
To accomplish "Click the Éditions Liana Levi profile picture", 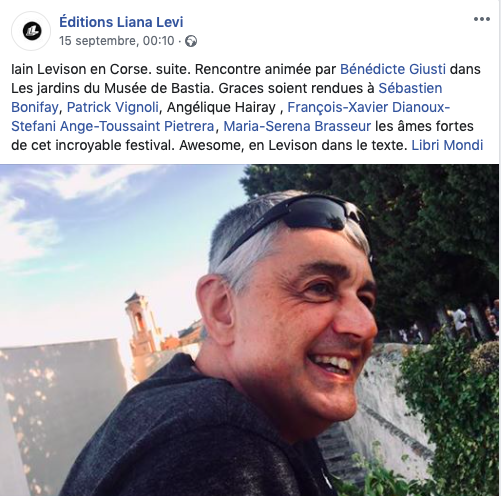I will (31, 31).
